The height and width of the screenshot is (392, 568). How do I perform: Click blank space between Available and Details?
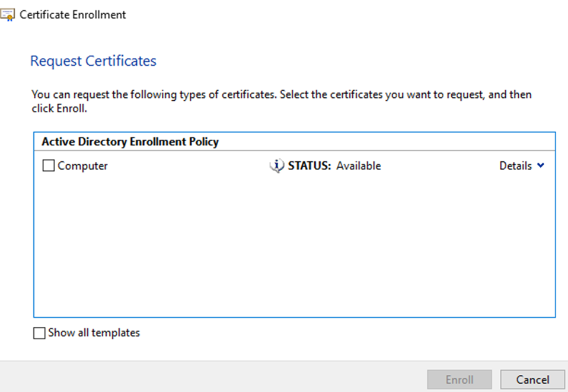(439, 166)
